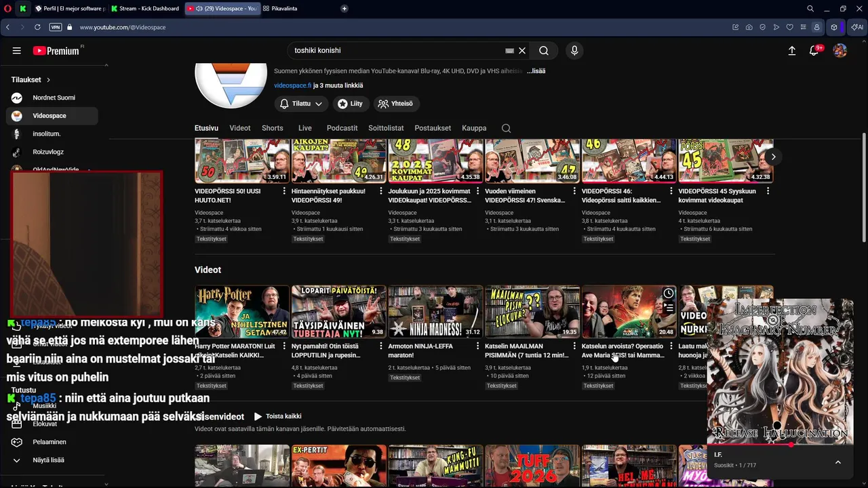Open the Opera profile icon
Screen dimensions: 868x488
817,27
